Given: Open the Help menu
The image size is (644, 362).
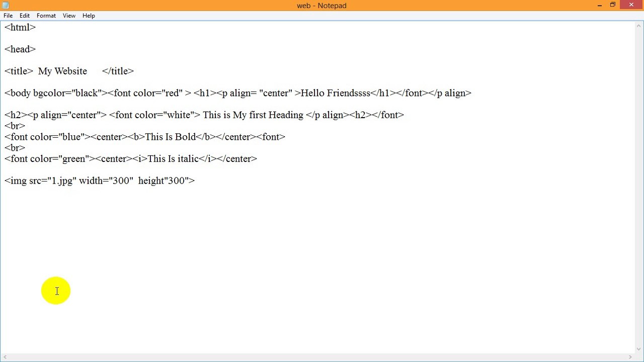Looking at the screenshot, I should click(89, 16).
